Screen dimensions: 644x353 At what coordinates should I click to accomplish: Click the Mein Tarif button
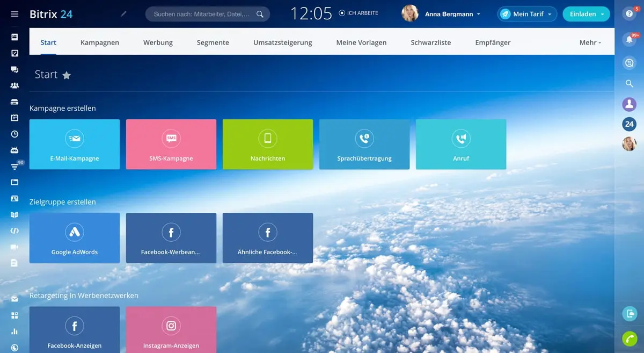click(x=527, y=14)
